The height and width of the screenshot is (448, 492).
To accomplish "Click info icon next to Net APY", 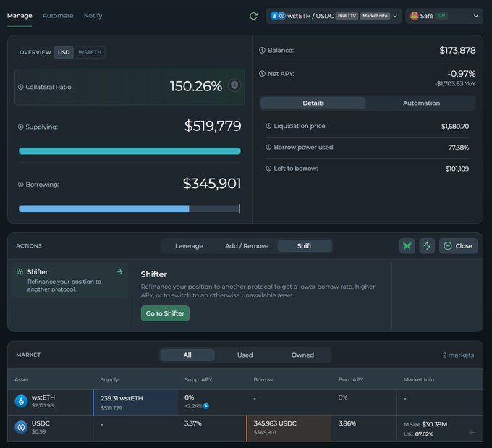I will point(262,74).
